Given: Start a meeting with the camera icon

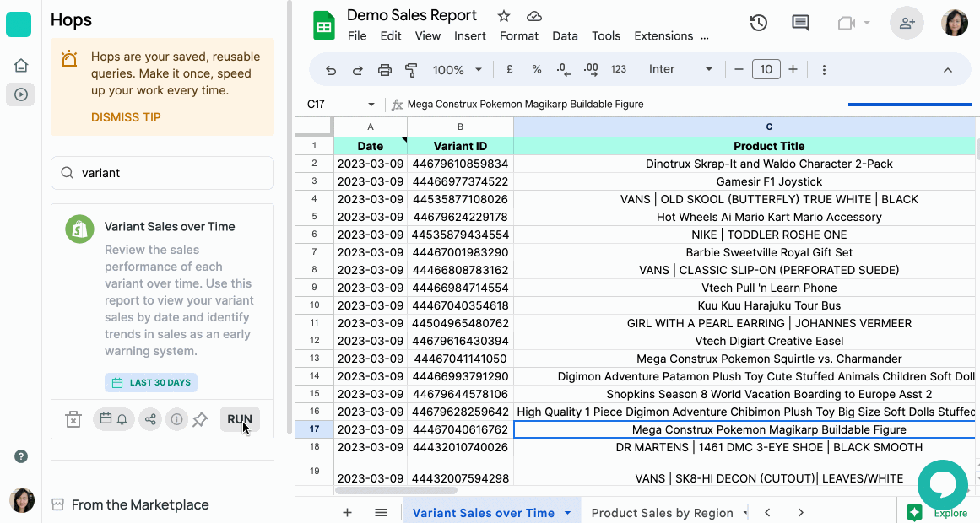Looking at the screenshot, I should pyautogui.click(x=846, y=23).
